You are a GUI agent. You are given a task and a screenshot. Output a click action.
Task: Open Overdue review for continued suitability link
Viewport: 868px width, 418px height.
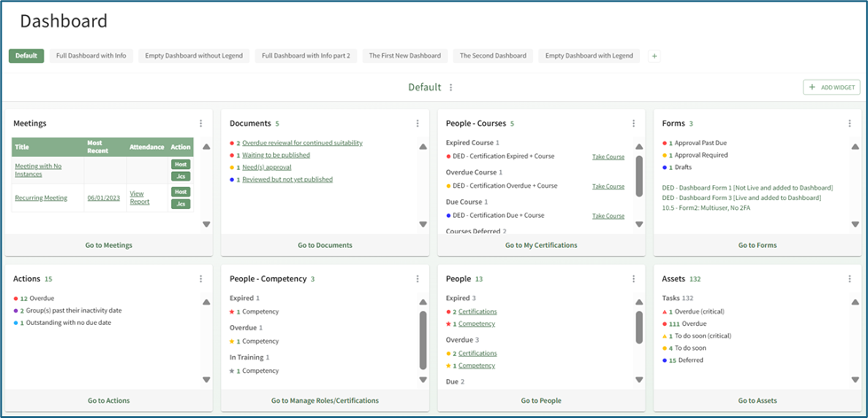302,143
